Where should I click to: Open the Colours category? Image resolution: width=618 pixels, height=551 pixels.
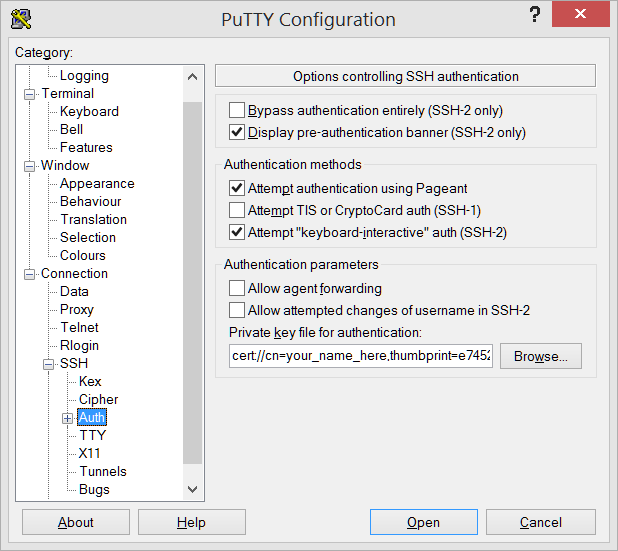click(83, 255)
